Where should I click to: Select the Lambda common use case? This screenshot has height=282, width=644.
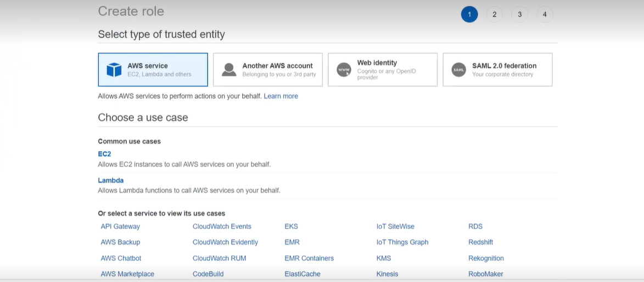[110, 180]
